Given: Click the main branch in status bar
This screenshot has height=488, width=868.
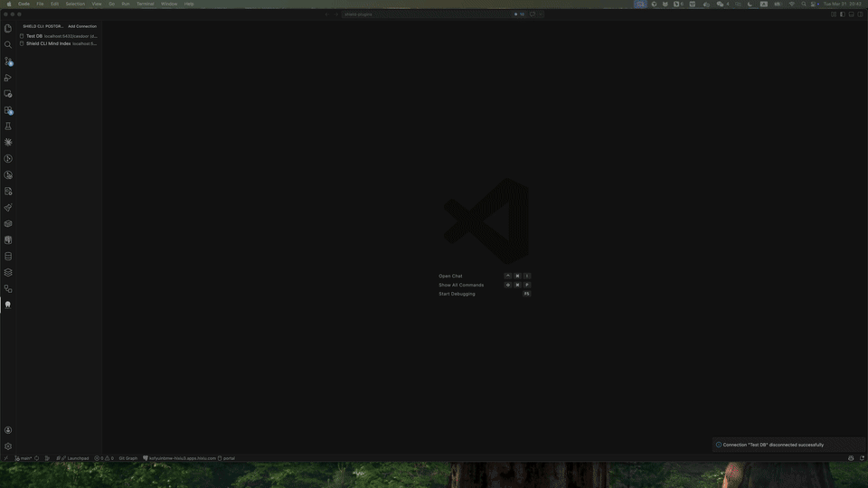Looking at the screenshot, I should tap(23, 458).
